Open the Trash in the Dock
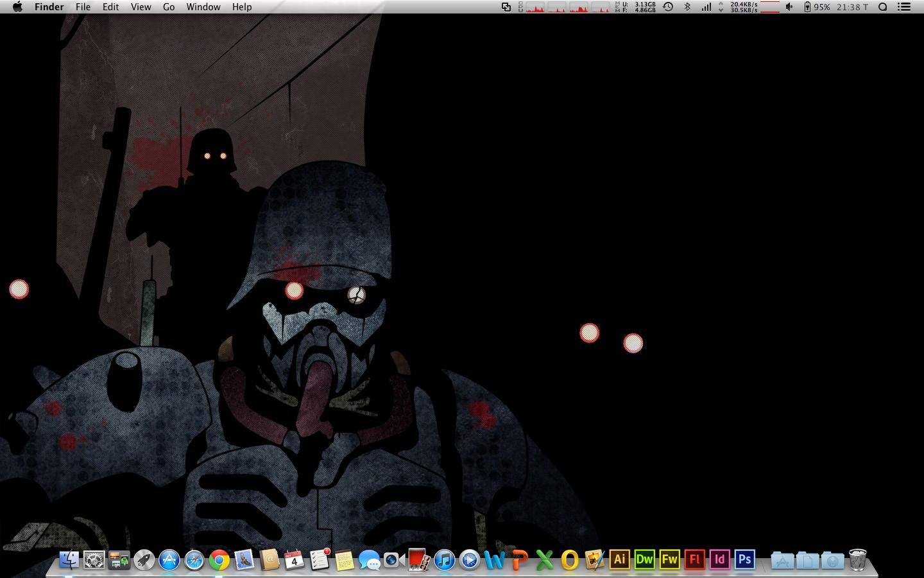This screenshot has height=578, width=924. (857, 560)
